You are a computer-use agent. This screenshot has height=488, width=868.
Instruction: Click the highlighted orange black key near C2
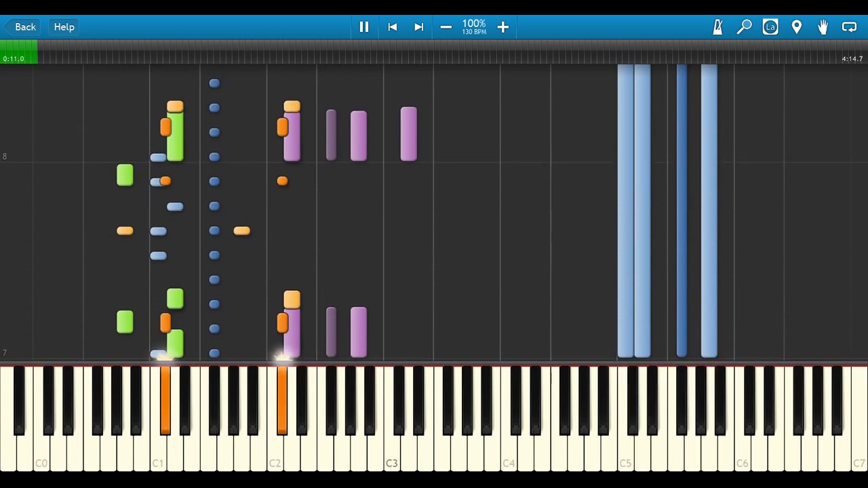coord(282,400)
